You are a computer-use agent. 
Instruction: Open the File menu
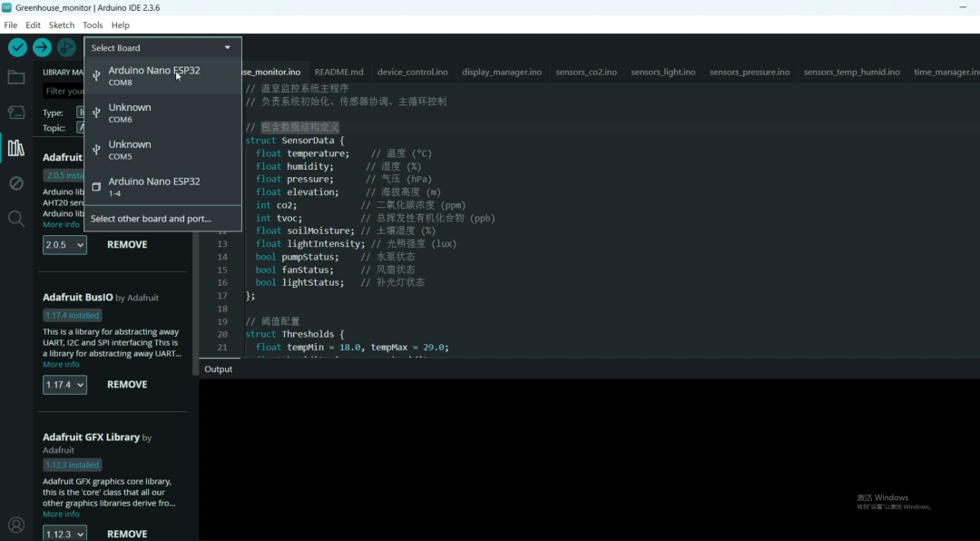click(11, 25)
